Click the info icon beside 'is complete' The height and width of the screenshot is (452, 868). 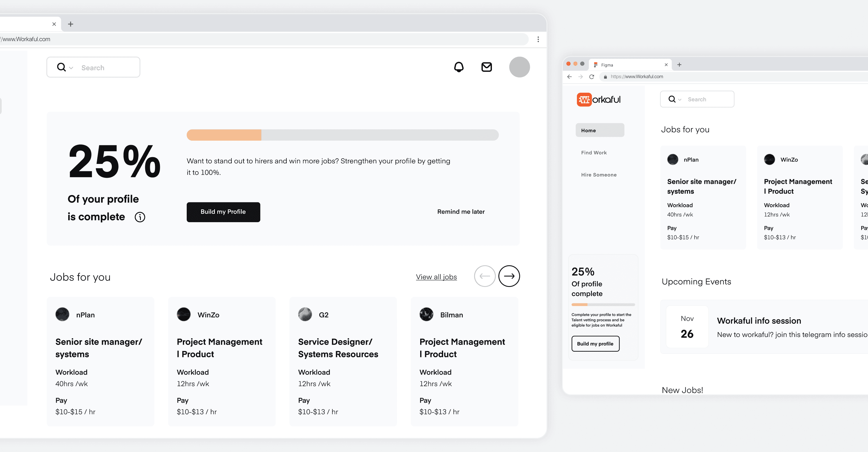pyautogui.click(x=140, y=217)
